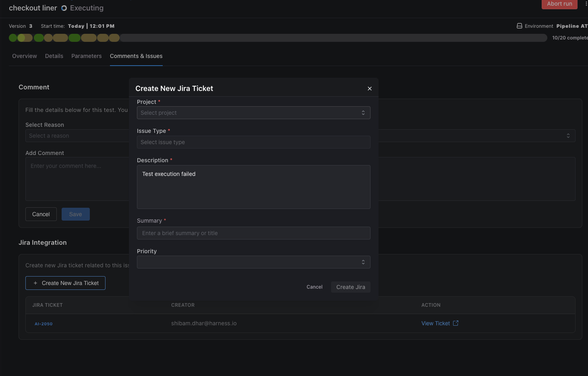Switch to the Details tab

point(54,56)
